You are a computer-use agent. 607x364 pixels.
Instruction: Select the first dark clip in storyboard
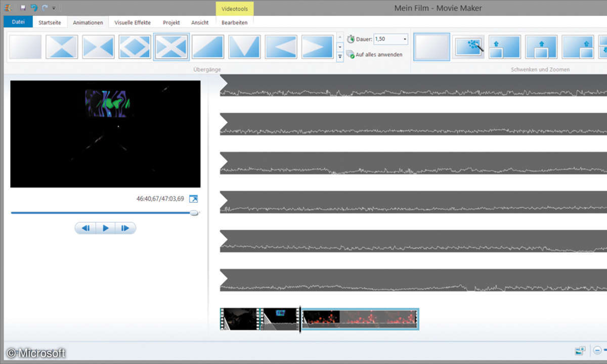point(239,318)
